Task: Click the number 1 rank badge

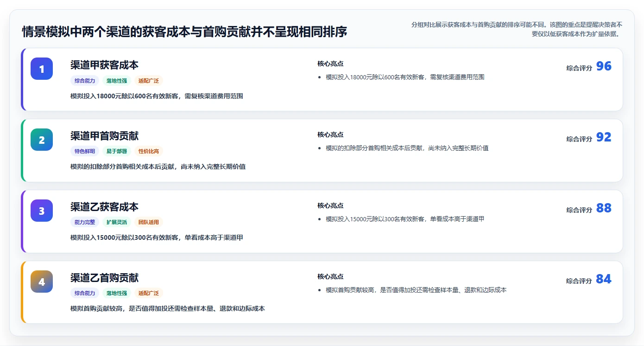Action: click(x=42, y=69)
